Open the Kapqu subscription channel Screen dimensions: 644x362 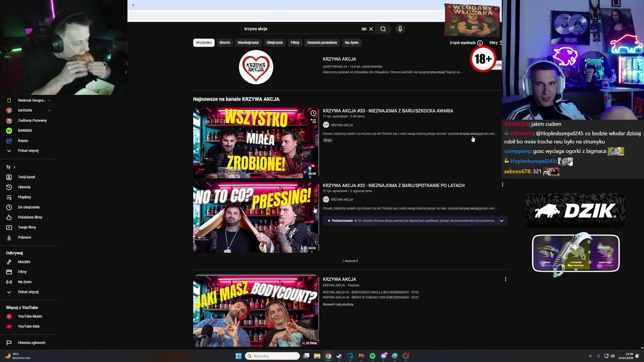23,140
